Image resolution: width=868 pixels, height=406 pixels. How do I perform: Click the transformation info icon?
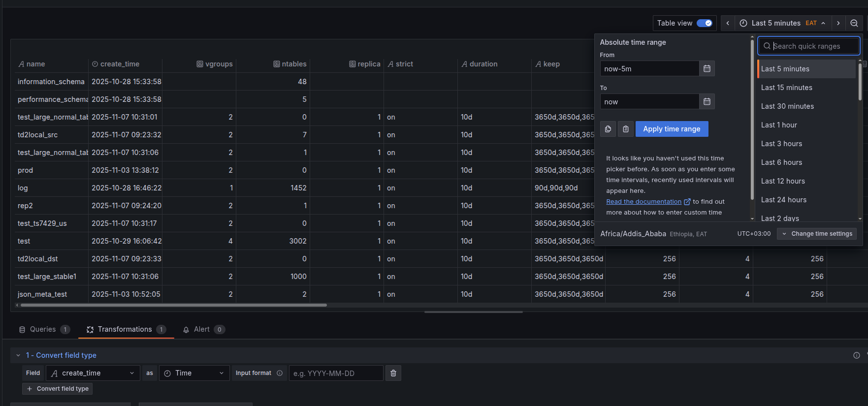pyautogui.click(x=856, y=355)
